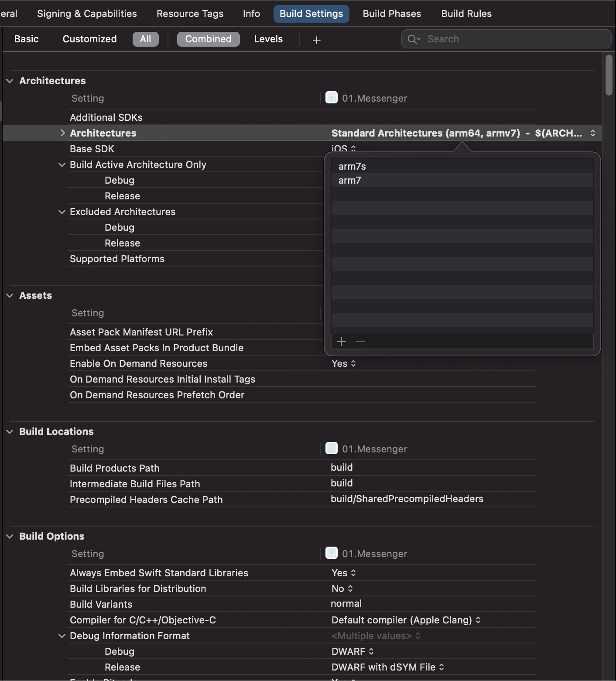Show Basic build settings

pyautogui.click(x=26, y=39)
